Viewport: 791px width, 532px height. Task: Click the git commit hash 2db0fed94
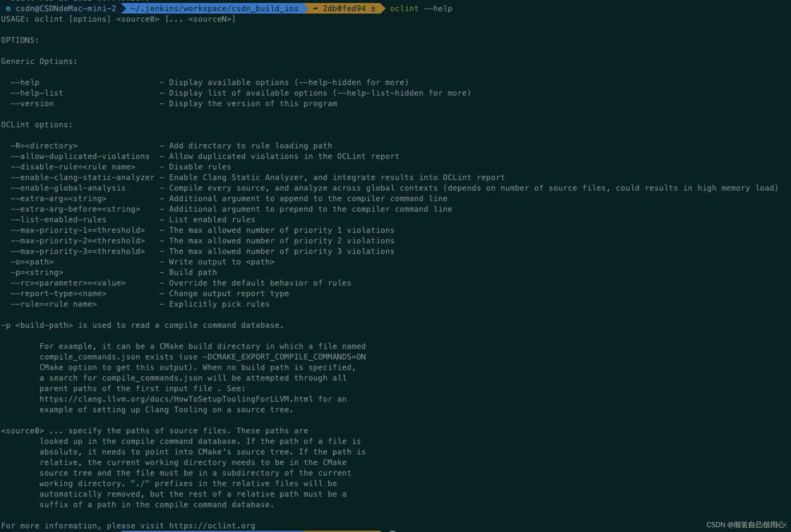[x=344, y=8]
